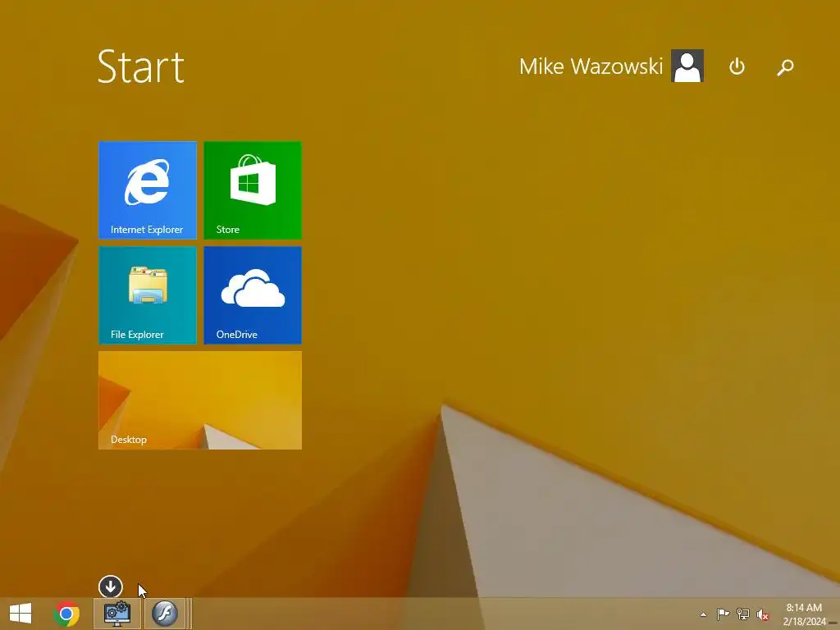The height and width of the screenshot is (630, 840).
Task: Click Mike Wazowski account picture
Action: [687, 66]
